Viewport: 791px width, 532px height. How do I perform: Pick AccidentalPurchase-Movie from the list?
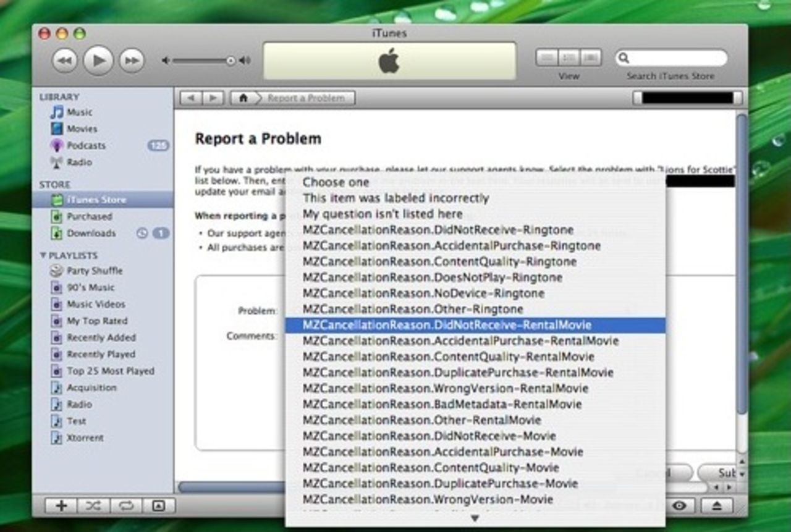442,452
